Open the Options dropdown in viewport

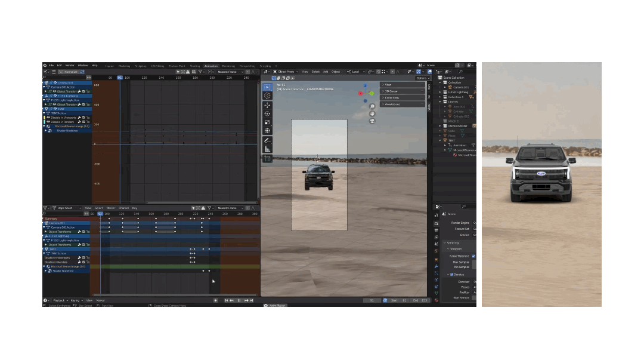click(x=422, y=78)
